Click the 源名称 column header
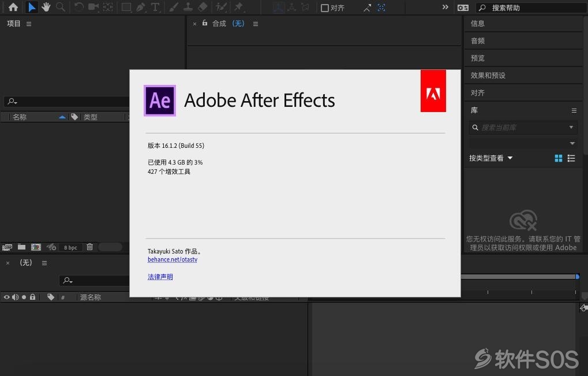 click(x=91, y=297)
